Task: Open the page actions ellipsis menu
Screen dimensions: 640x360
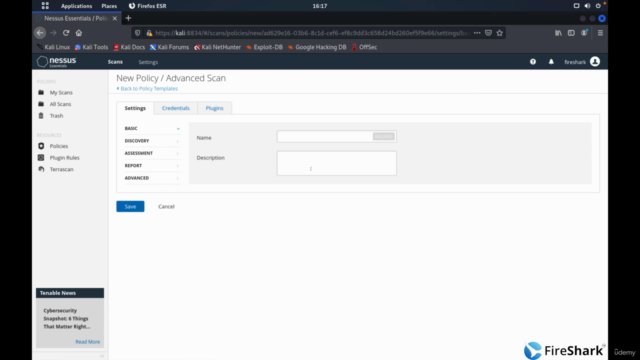Action: [x=477, y=33]
